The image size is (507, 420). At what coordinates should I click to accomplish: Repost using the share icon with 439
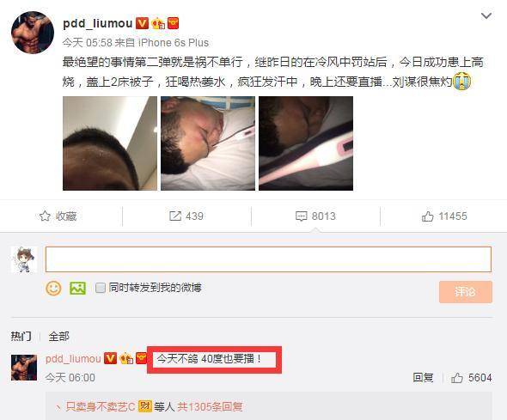175,216
